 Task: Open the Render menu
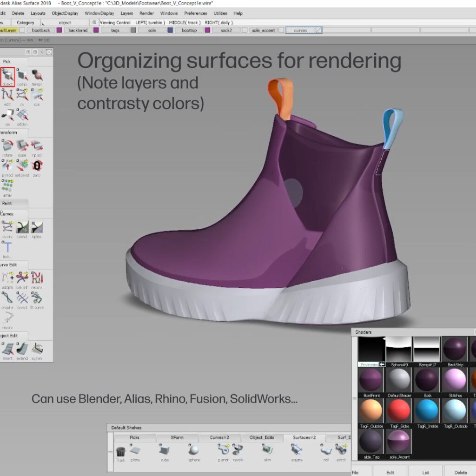click(x=146, y=13)
